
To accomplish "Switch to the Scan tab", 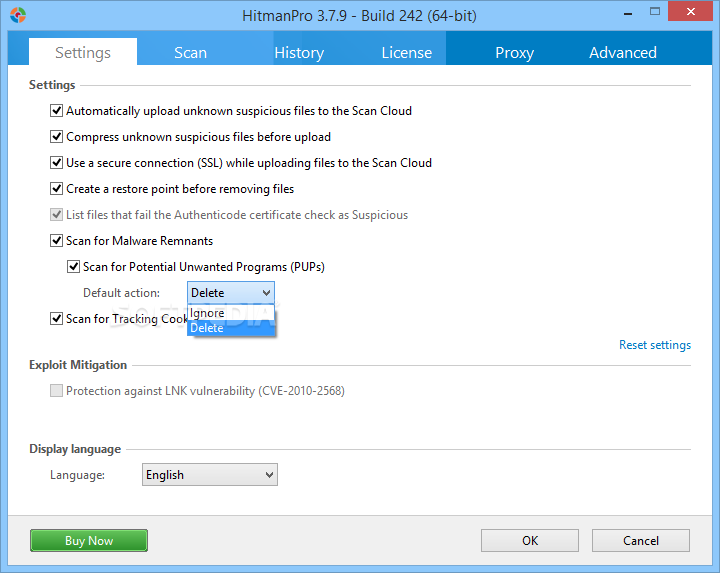I will (190, 52).
